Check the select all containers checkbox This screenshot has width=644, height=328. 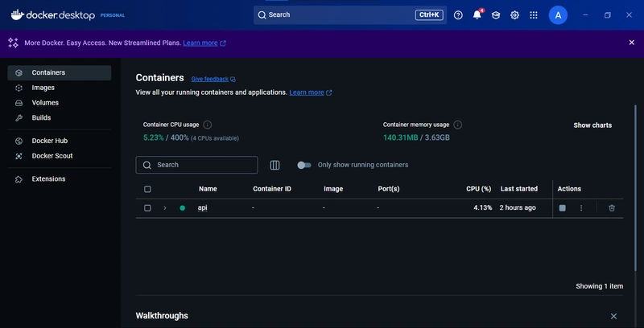click(147, 189)
